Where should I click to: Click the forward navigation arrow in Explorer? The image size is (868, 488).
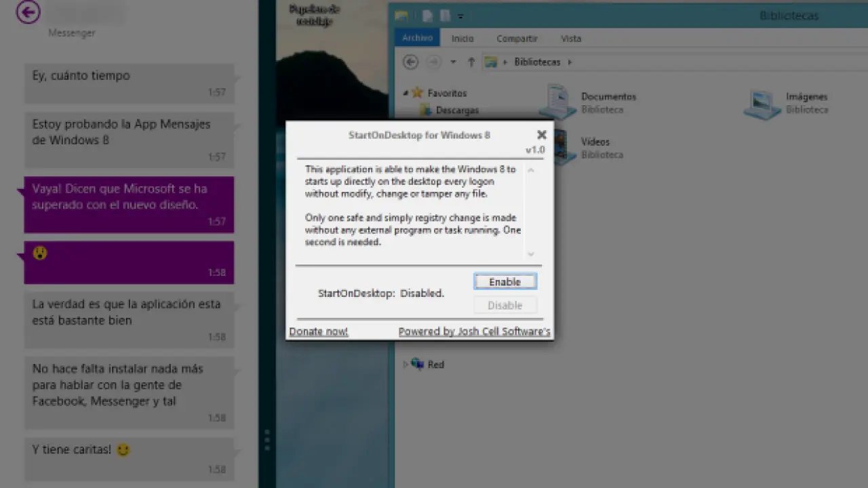(434, 62)
